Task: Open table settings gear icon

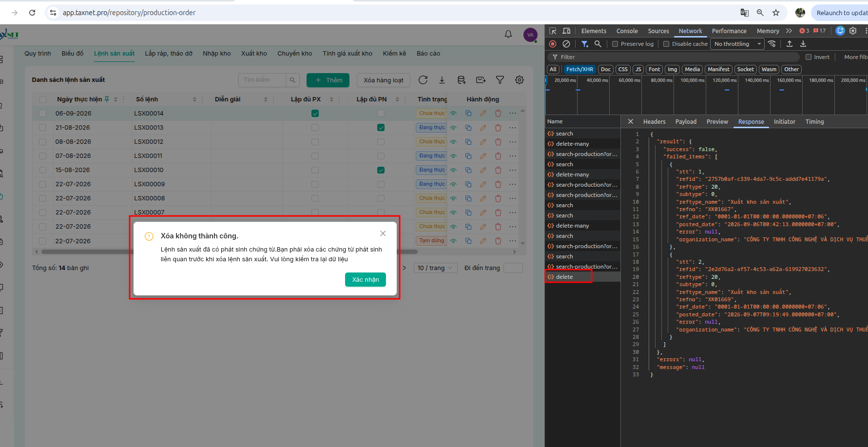Action: click(520, 80)
